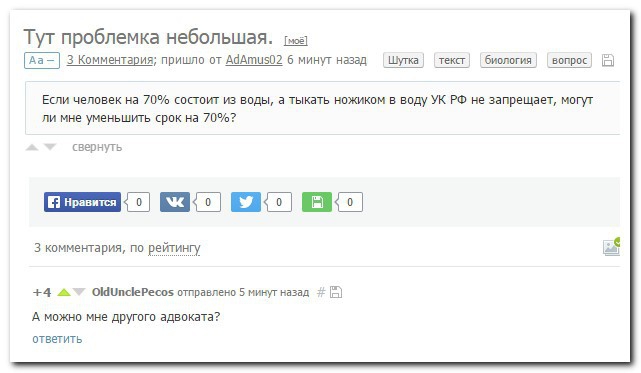Screen dimensions: 641x373
Task: Reply to the comment via 'ответить'
Action: tap(57, 339)
